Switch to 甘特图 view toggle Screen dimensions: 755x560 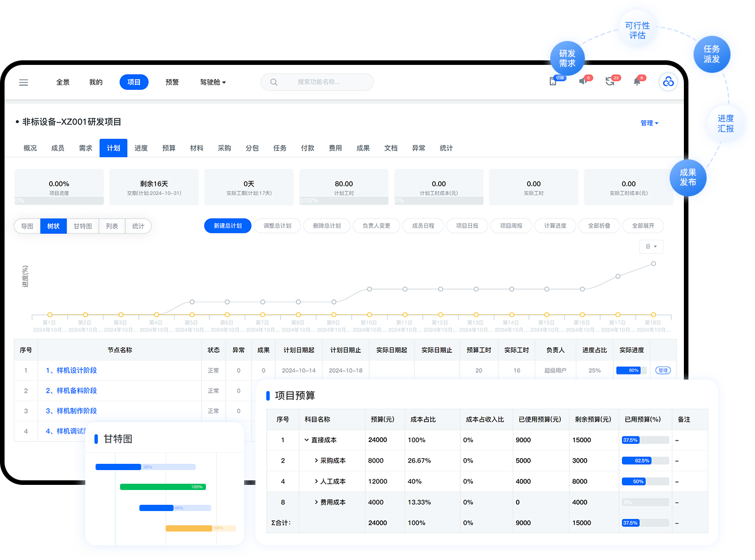click(82, 226)
